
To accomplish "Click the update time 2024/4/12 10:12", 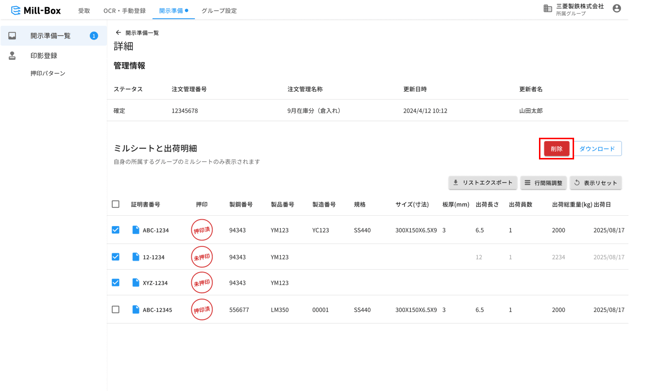I will point(425,111).
